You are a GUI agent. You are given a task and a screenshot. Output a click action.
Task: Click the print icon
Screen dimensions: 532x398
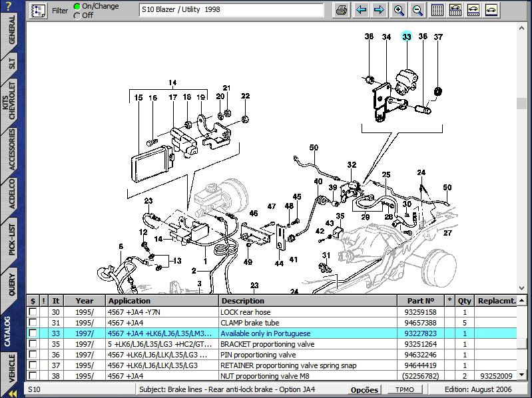click(342, 10)
